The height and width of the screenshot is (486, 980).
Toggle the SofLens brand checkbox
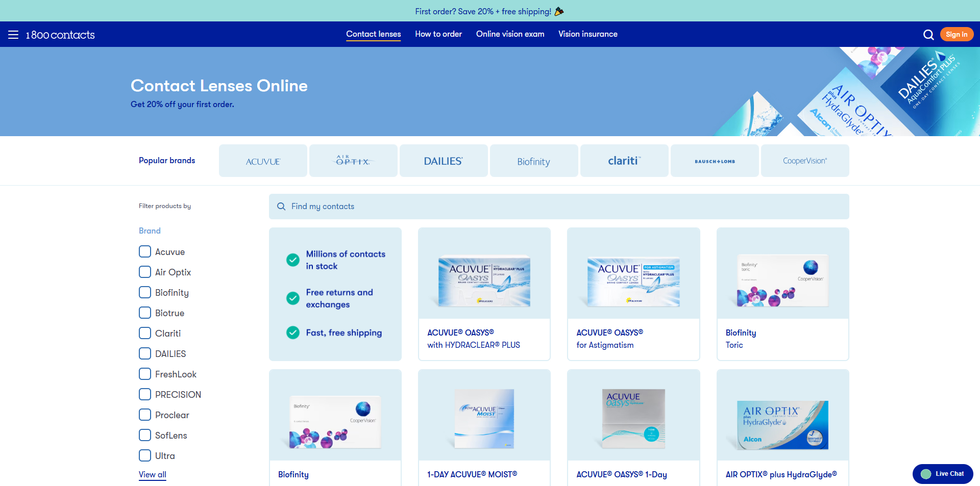point(145,436)
